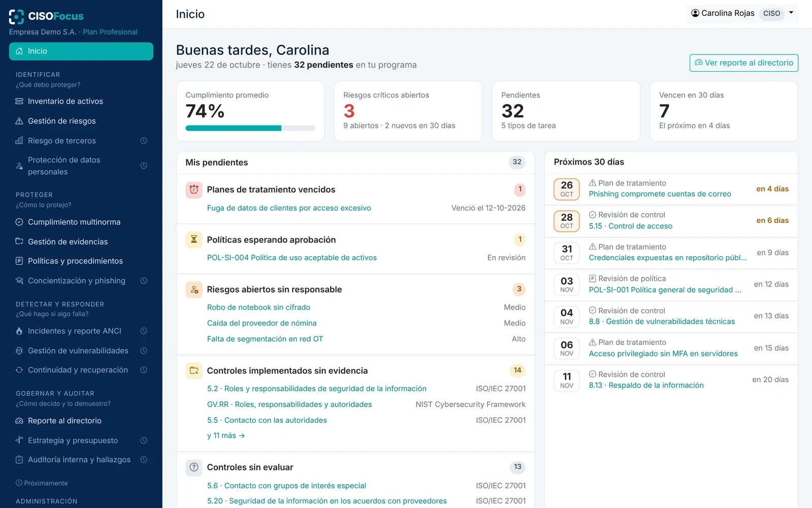This screenshot has height=508, width=812.
Task: Open POL-SI-004 Política de uso aceptable
Action: [292, 258]
